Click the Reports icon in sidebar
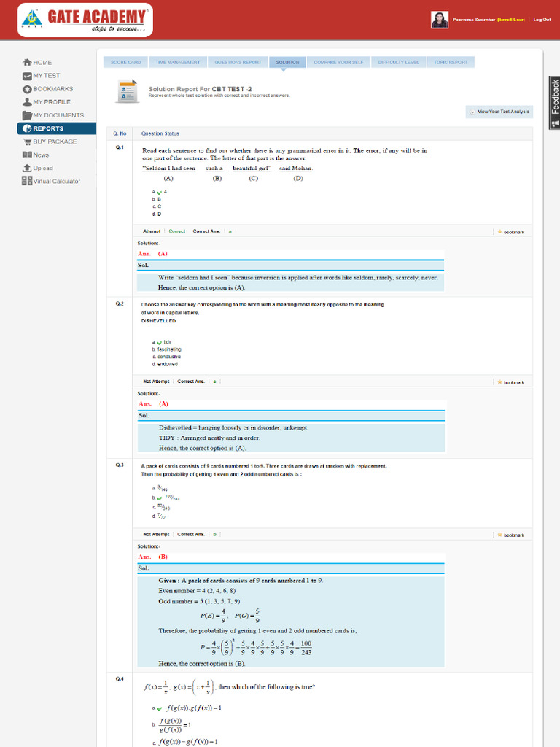This screenshot has height=747, width=560. 27,128
